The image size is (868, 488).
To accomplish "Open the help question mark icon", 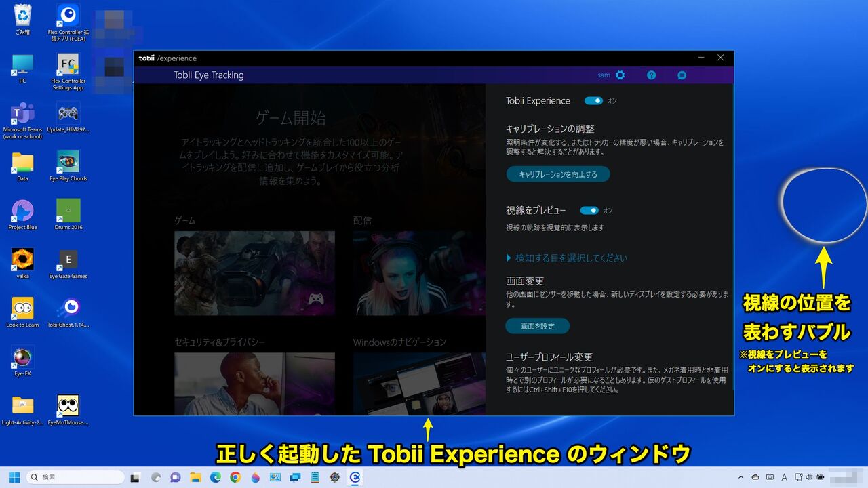I will (651, 75).
